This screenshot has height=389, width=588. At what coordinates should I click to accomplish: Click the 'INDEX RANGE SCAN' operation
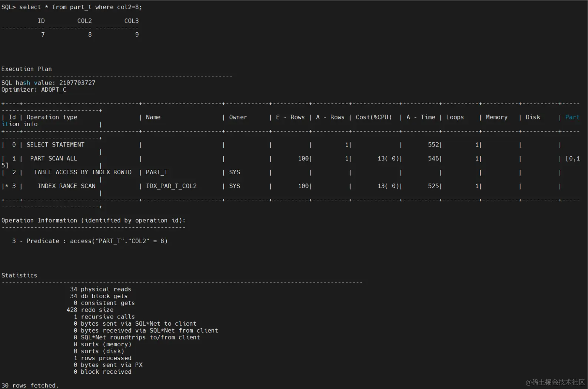click(x=66, y=186)
